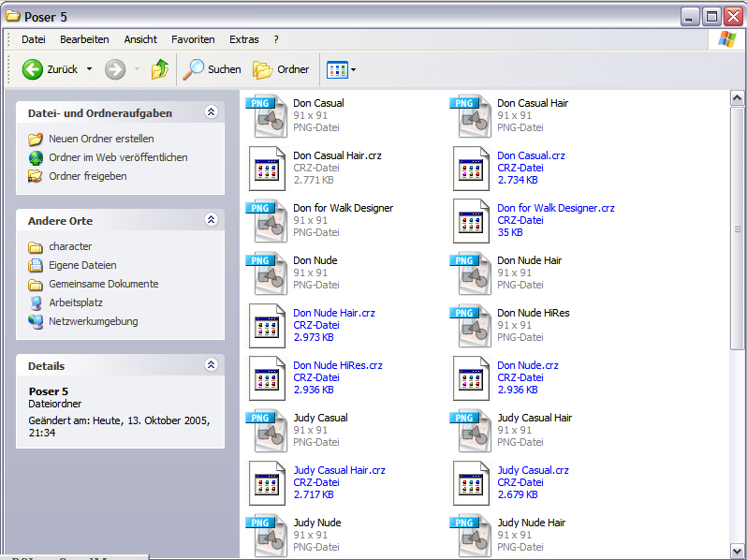Collapse the Details panel

[x=211, y=365]
